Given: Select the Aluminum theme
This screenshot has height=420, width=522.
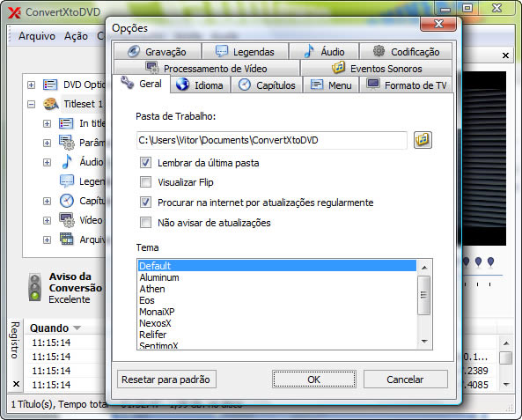Looking at the screenshot, I should tap(277, 277).
